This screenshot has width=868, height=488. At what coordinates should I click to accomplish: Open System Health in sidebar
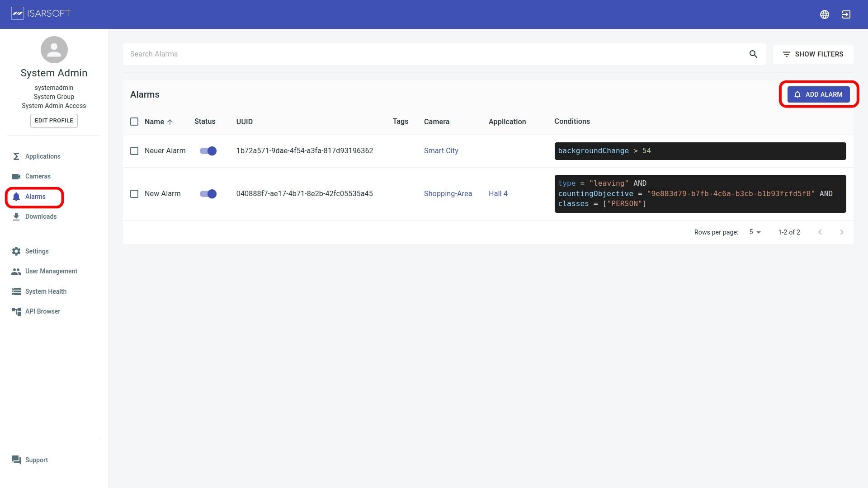coord(46,291)
